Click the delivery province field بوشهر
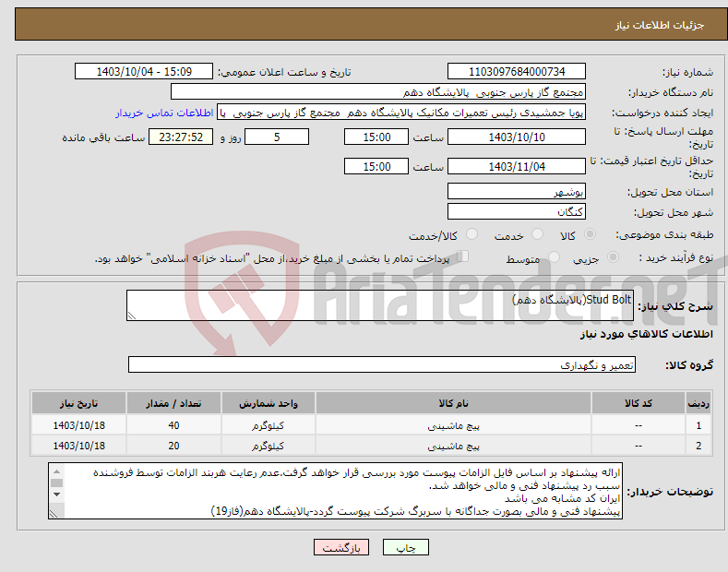The width and height of the screenshot is (728, 572). tap(517, 191)
